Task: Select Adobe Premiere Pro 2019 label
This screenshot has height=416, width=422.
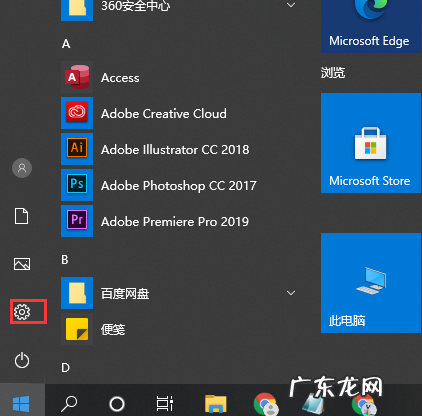Action: [175, 222]
